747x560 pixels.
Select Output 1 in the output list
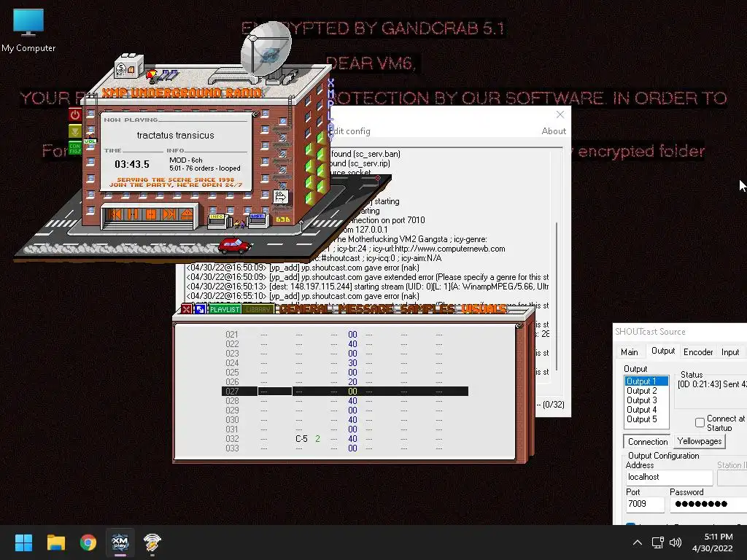(646, 381)
